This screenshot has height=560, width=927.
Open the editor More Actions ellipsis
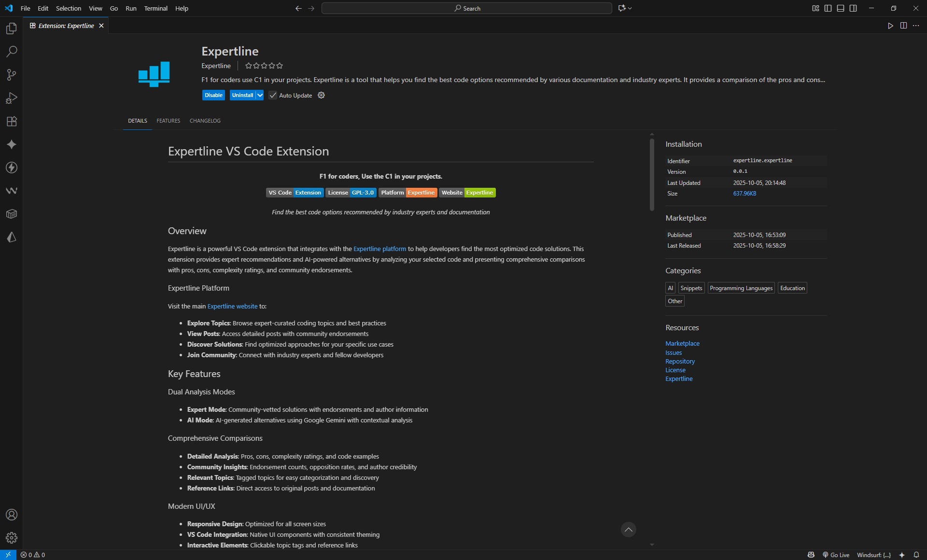tap(916, 26)
